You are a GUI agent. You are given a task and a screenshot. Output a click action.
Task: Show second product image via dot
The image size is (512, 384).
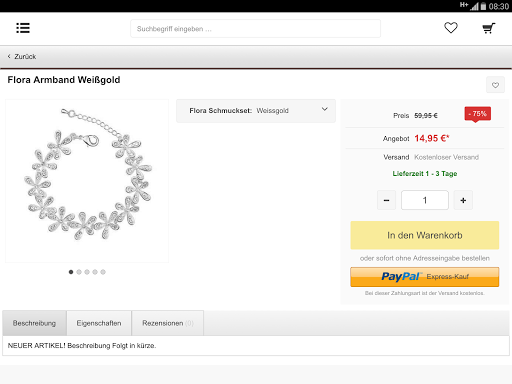79,272
